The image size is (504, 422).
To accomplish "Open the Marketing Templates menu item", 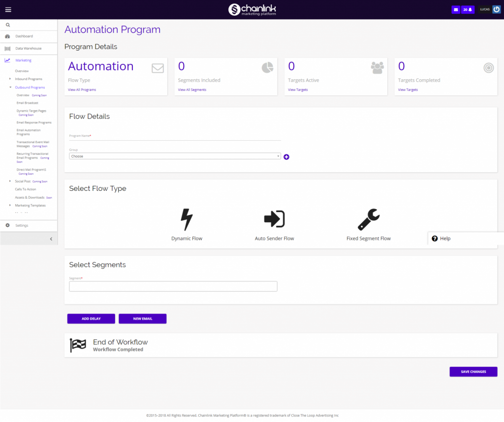I will pyautogui.click(x=30, y=205).
